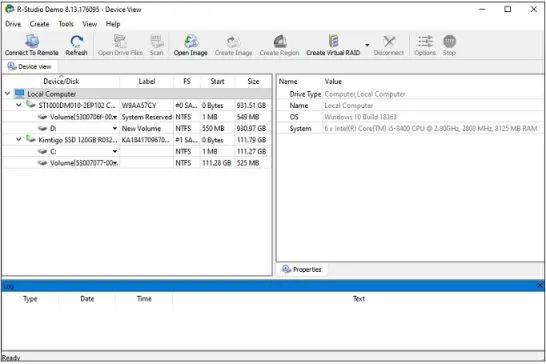Refresh the device list
The width and height of the screenshot is (546, 364).
[x=76, y=41]
